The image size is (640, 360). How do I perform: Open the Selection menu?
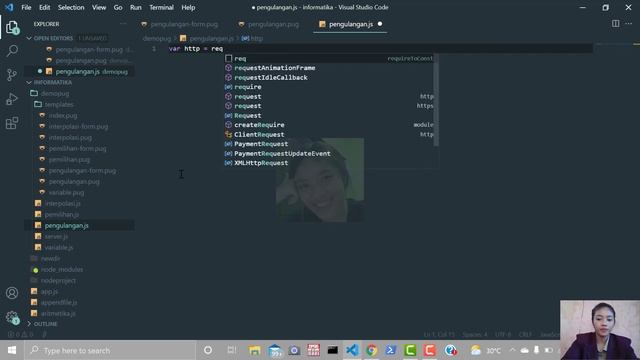click(71, 7)
